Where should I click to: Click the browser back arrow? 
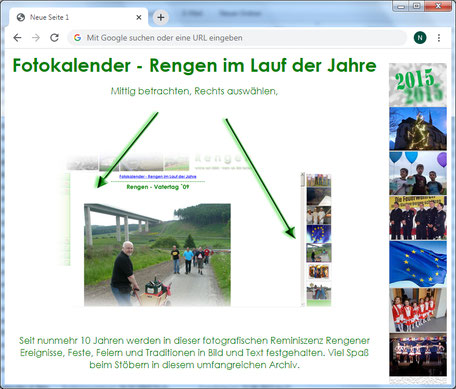(17, 38)
